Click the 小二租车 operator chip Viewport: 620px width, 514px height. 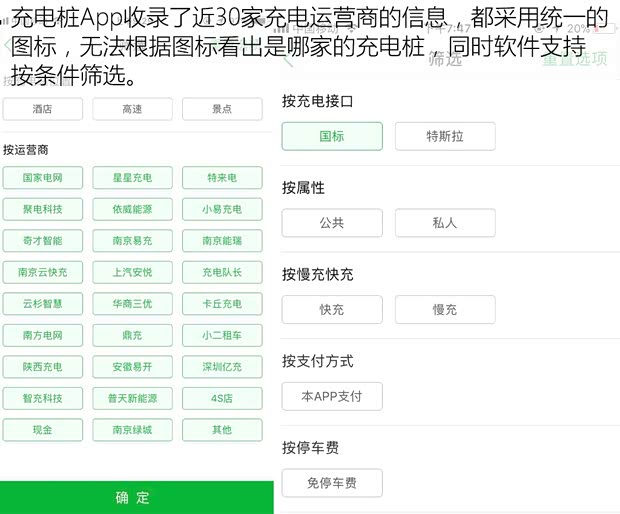pos(222,335)
